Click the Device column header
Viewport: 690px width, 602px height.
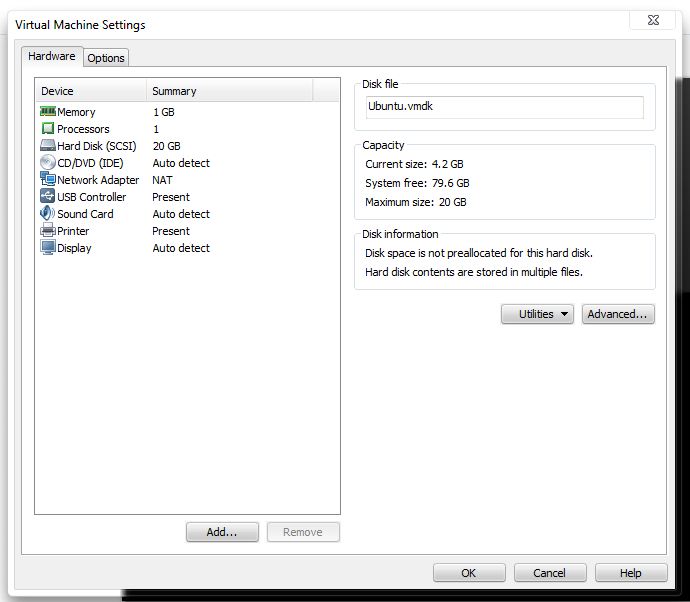click(x=91, y=91)
